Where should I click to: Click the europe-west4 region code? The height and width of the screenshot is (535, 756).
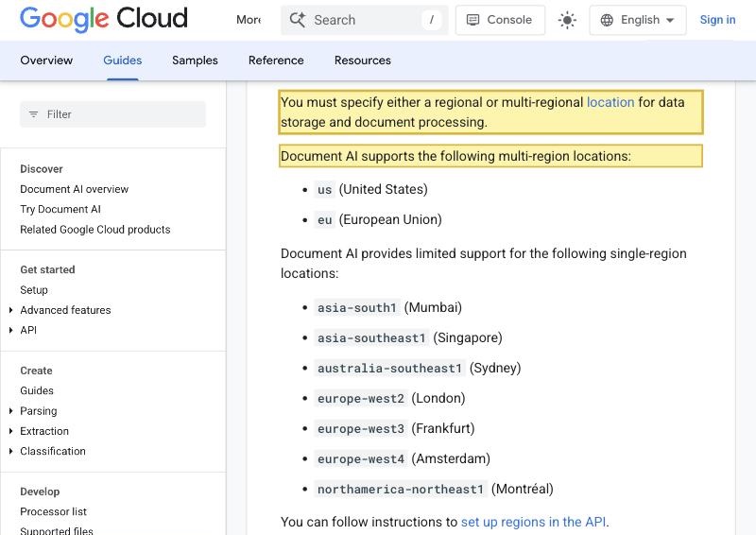[x=361, y=458]
